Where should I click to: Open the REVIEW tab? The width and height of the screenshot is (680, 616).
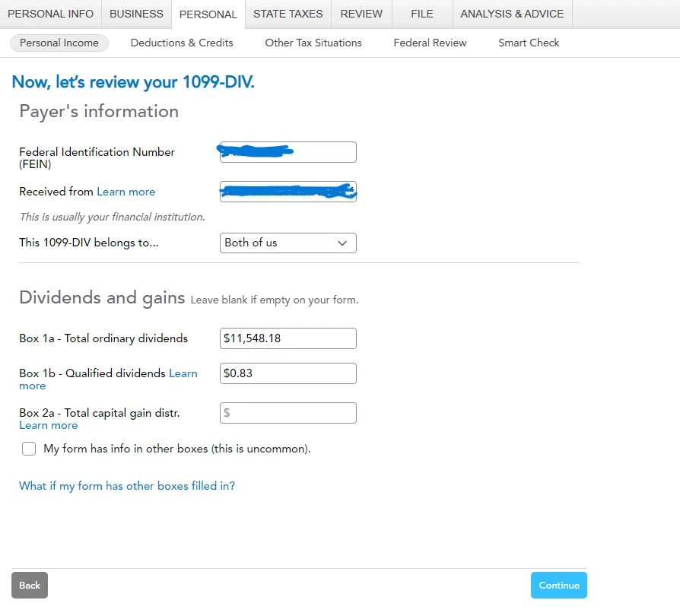click(x=361, y=14)
